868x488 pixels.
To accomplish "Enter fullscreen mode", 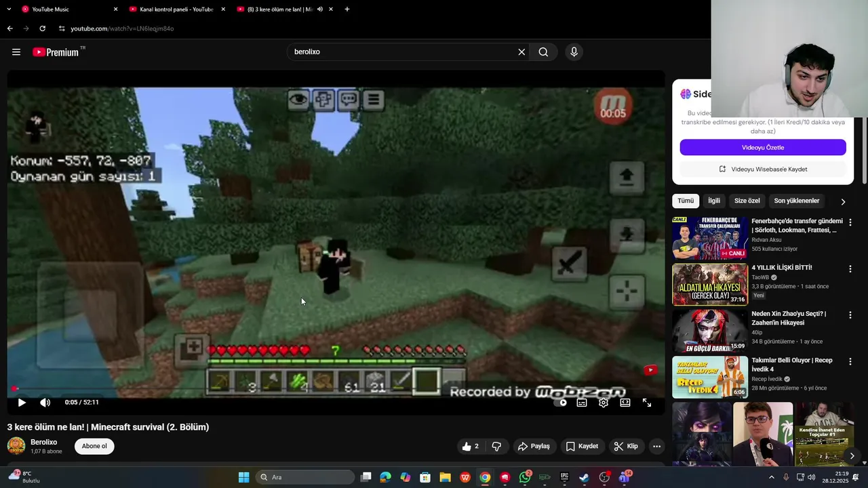I will (x=647, y=403).
